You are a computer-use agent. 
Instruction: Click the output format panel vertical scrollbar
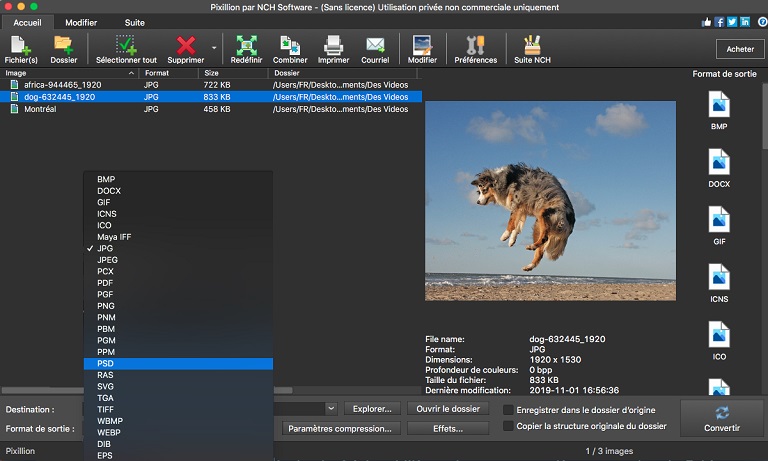click(x=765, y=116)
